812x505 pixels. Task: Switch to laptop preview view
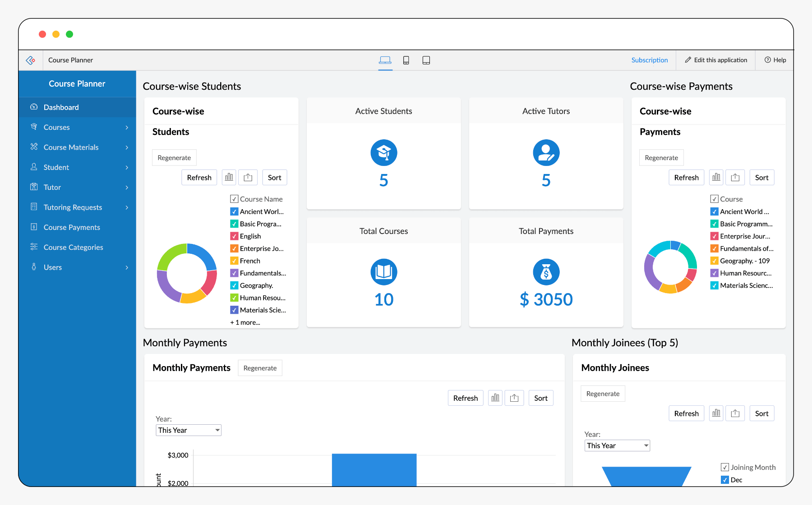coord(385,60)
